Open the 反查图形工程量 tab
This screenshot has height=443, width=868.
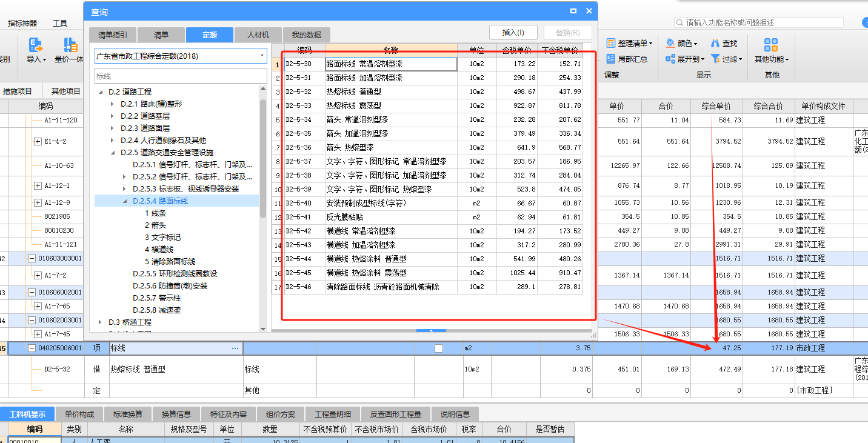coord(396,414)
